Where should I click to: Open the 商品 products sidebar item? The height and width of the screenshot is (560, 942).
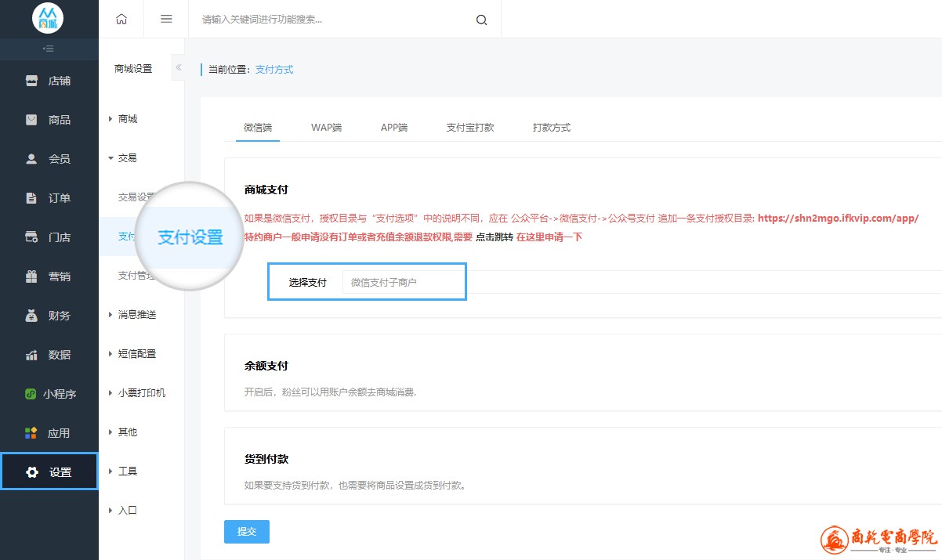pos(49,120)
